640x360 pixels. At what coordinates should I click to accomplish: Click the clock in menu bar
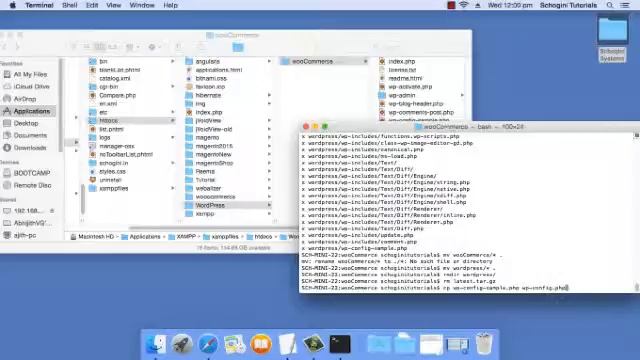510,5
